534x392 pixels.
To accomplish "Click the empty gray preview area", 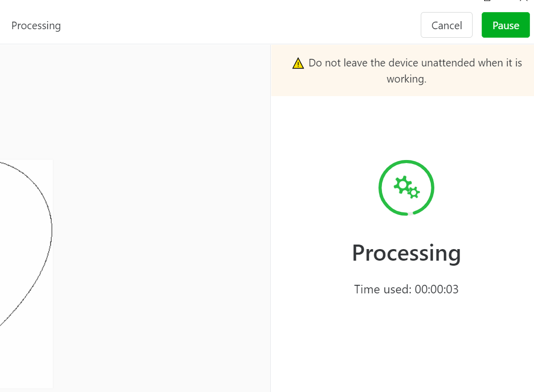I will (160, 218).
